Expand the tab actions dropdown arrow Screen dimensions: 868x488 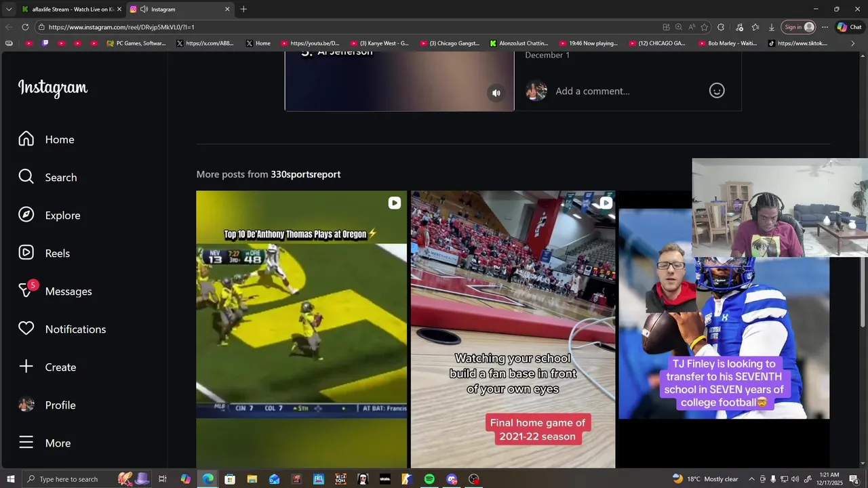click(x=9, y=9)
